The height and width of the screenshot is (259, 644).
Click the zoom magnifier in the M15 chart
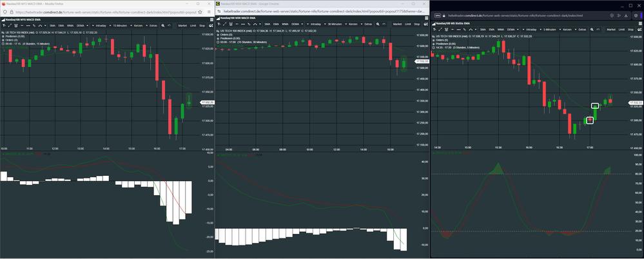pyautogui.click(x=162, y=25)
